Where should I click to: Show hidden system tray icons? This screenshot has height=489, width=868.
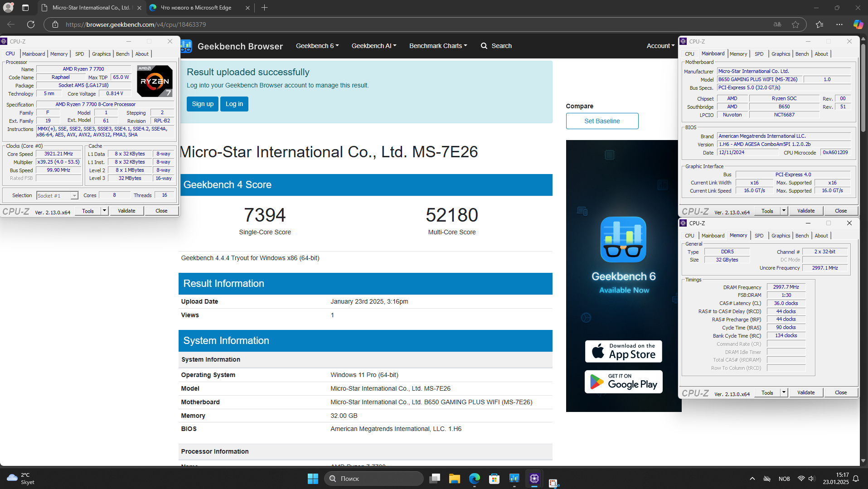point(752,479)
